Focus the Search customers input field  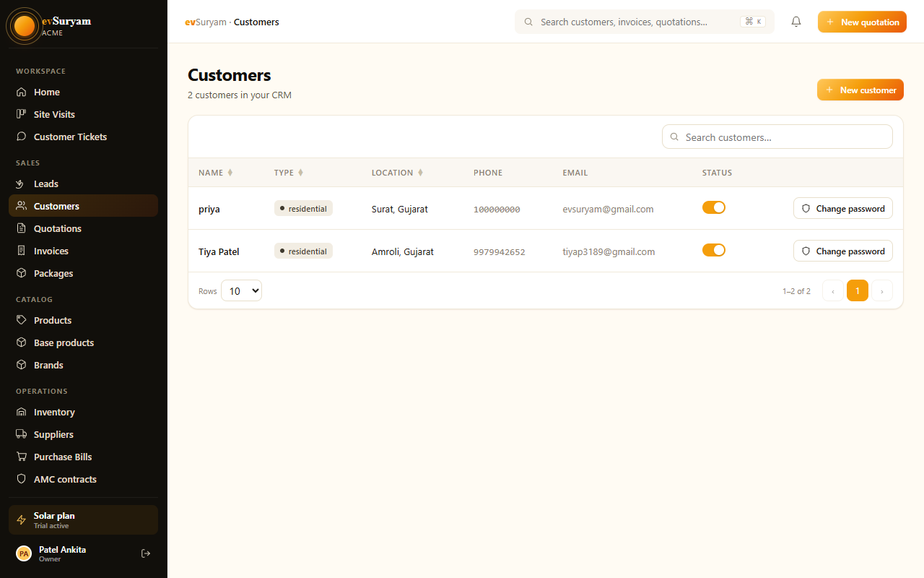pos(777,137)
